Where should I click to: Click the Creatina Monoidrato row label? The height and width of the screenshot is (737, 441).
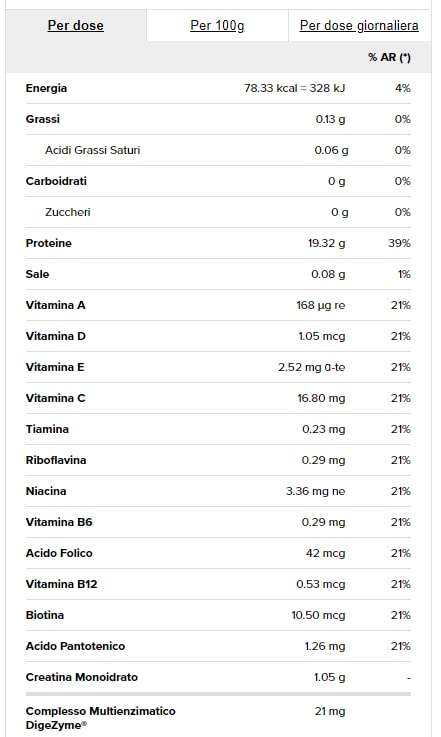point(82,677)
